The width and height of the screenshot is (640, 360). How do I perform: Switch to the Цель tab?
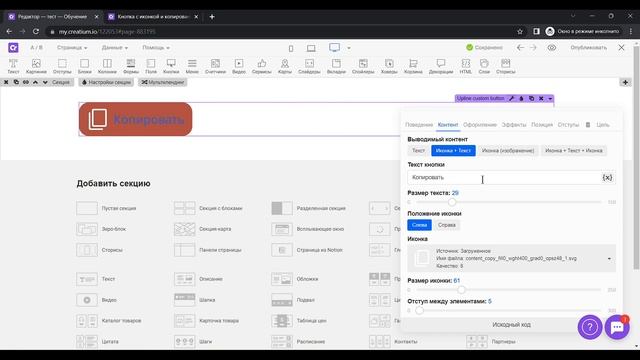click(602, 125)
